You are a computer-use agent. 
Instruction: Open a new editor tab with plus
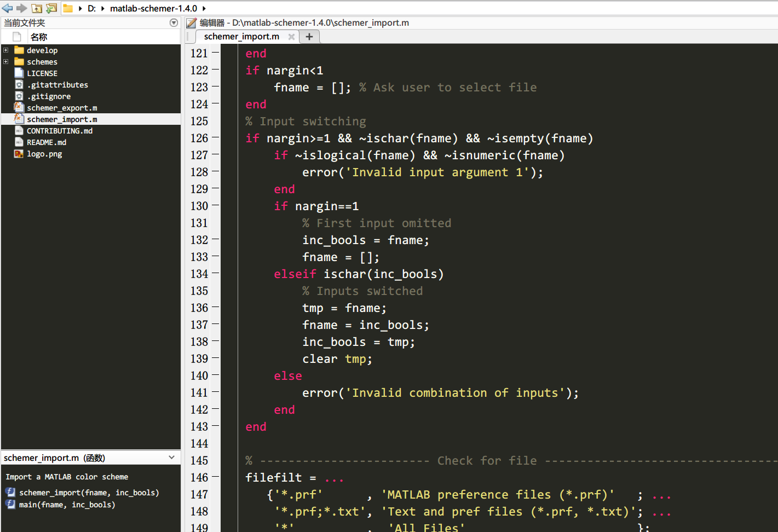click(x=309, y=37)
